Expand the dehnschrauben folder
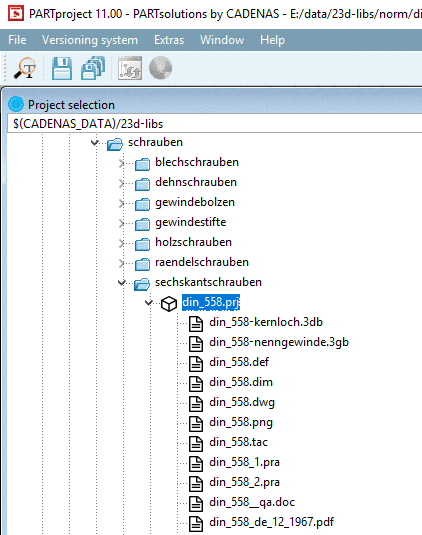Image resolution: width=422 pixels, height=535 pixels. (x=121, y=184)
